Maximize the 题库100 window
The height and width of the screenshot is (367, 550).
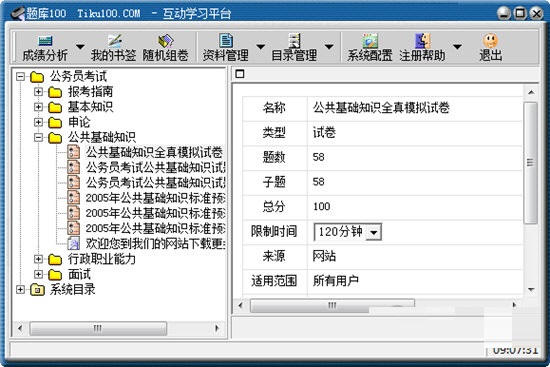[x=520, y=13]
